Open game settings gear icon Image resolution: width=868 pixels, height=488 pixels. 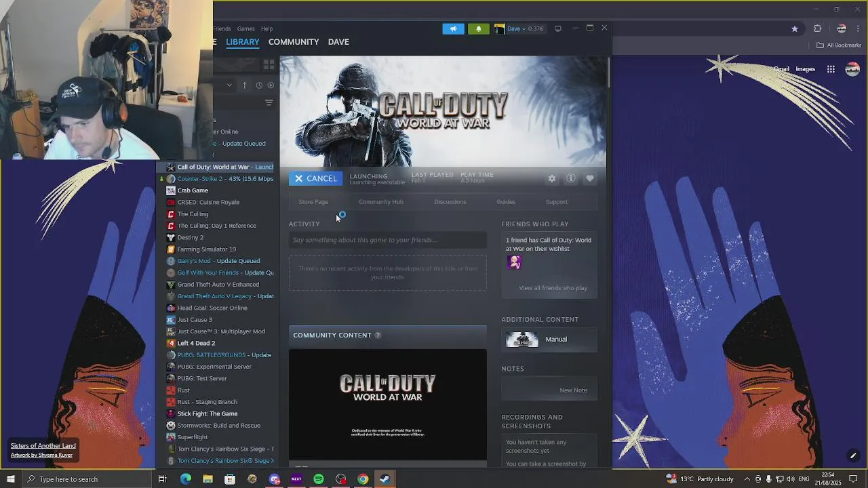pos(552,178)
